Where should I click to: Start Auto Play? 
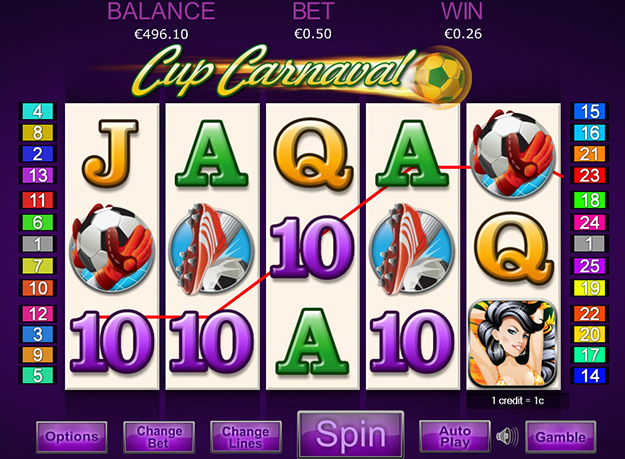(455, 436)
